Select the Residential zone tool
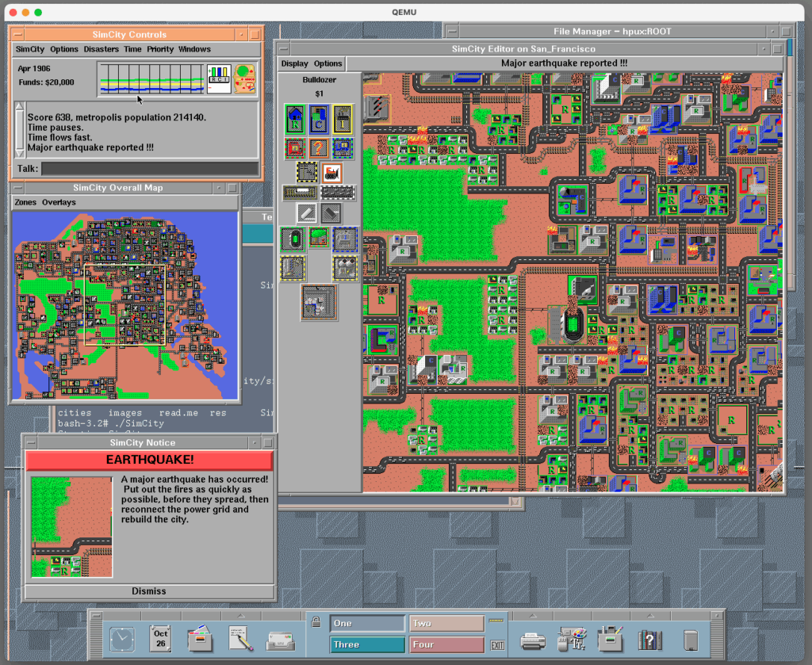 point(296,119)
